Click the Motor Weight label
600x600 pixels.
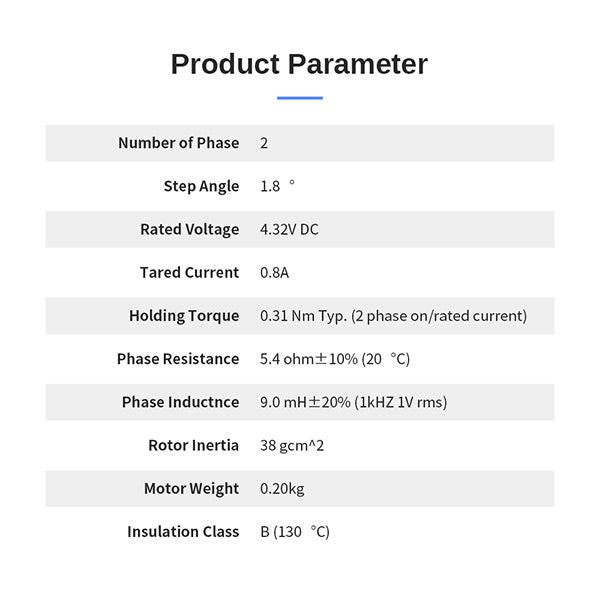[x=192, y=488]
